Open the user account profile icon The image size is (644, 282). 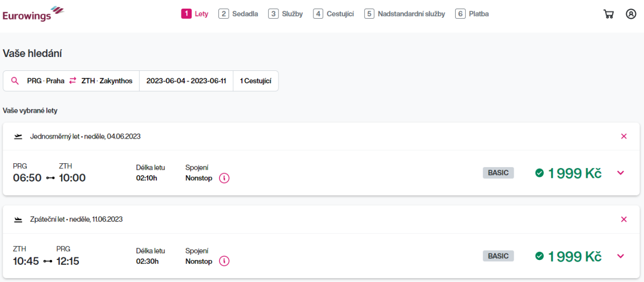click(631, 14)
